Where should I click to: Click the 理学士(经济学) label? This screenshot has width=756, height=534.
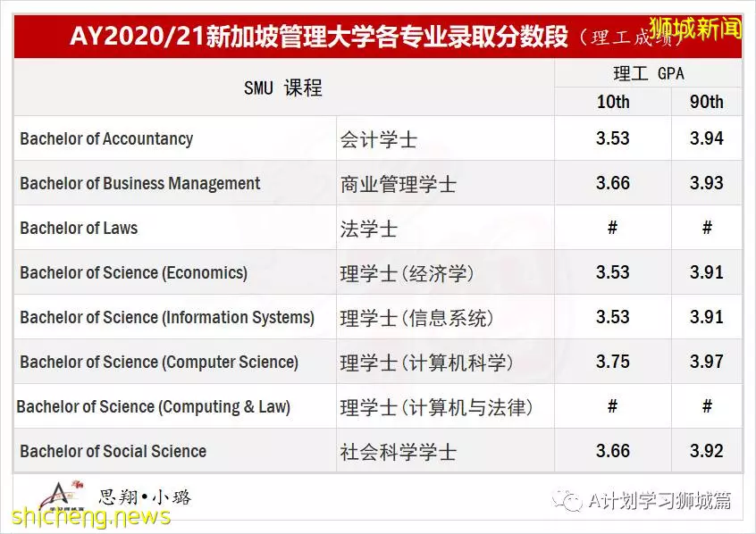tap(407, 273)
